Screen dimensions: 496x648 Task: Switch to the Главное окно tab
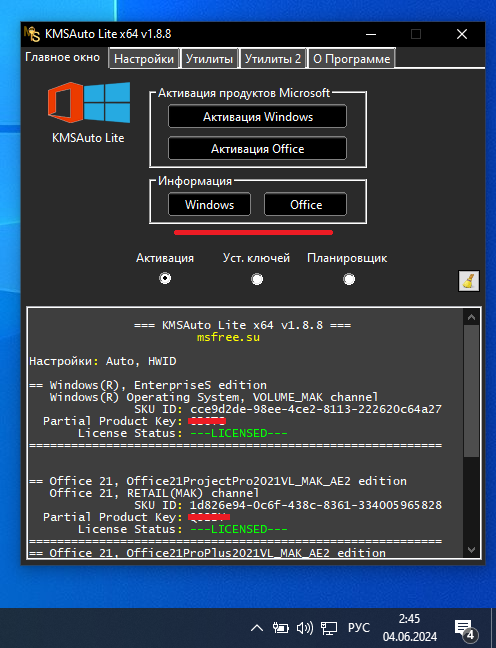[x=62, y=57]
